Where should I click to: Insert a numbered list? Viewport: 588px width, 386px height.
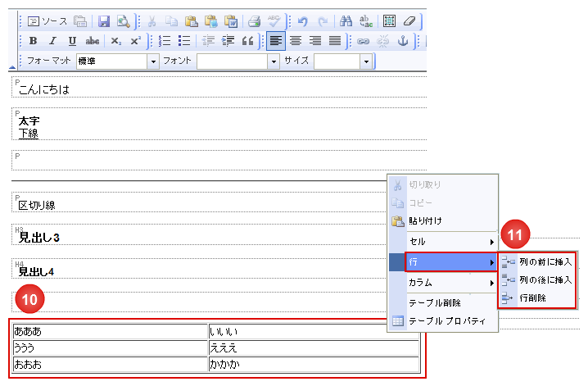tap(165, 41)
